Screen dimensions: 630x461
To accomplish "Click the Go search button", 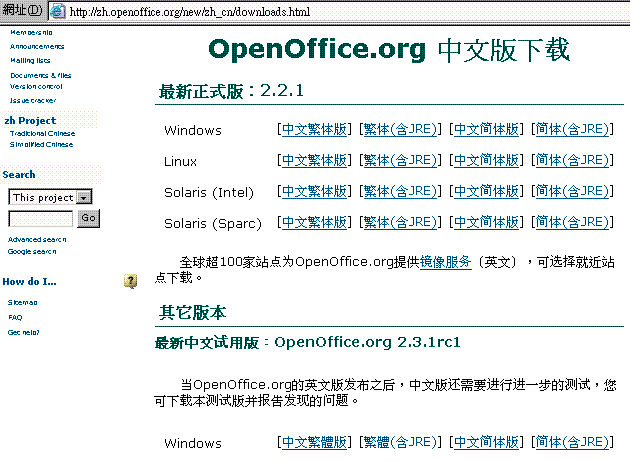I will pos(88,218).
